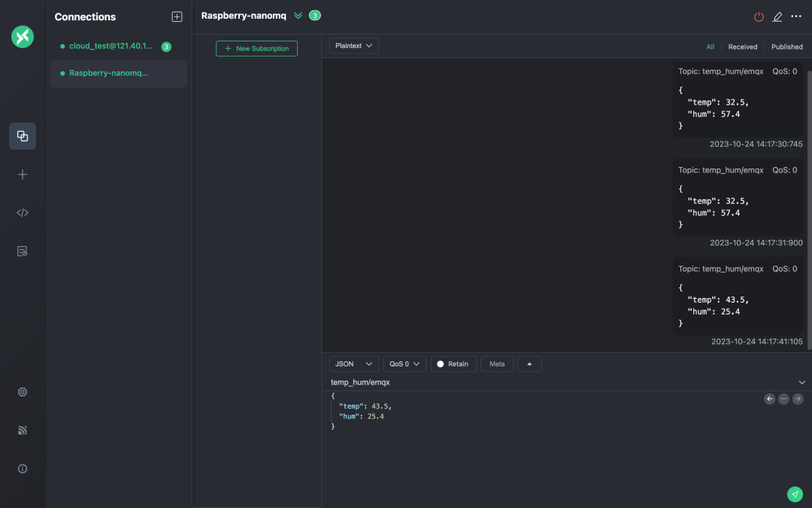Open the Settings gear icon
812x508 pixels.
23,392
